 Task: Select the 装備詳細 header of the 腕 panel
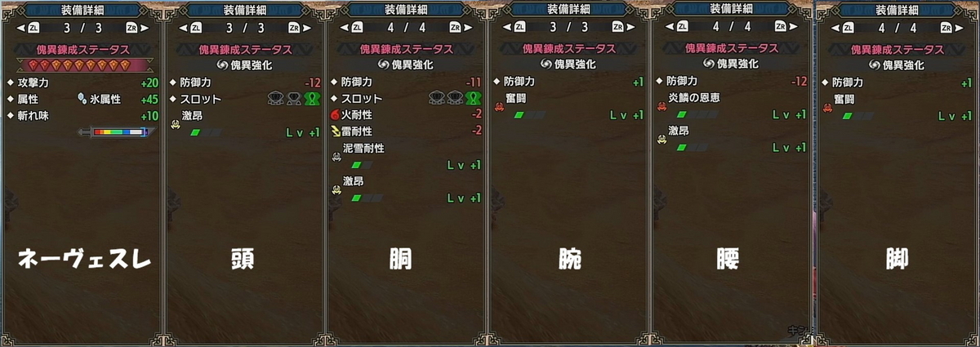pyautogui.click(x=569, y=8)
